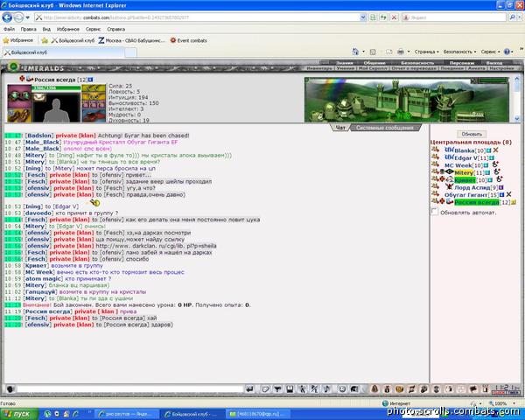Switch to the Системные сообщения tab
The image size is (525, 420).
(x=385, y=128)
